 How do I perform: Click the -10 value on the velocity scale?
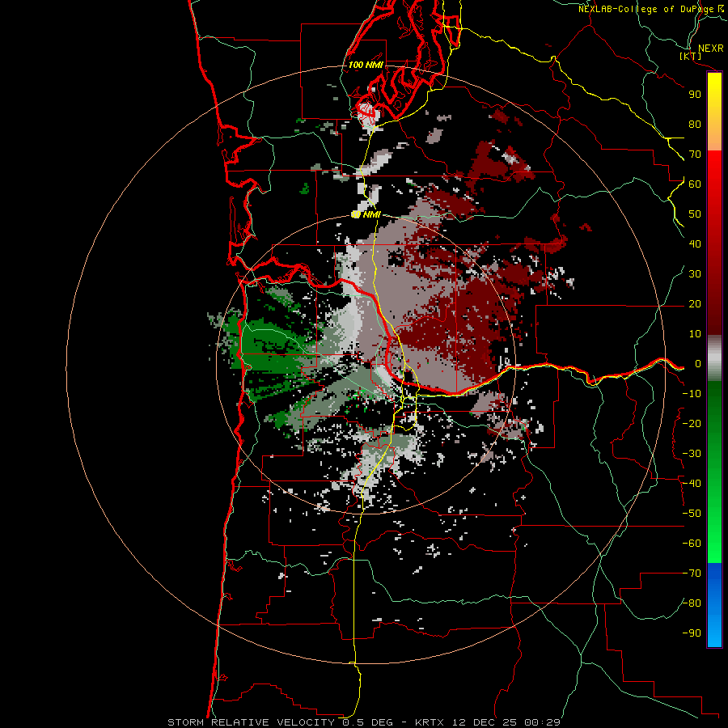click(x=692, y=394)
